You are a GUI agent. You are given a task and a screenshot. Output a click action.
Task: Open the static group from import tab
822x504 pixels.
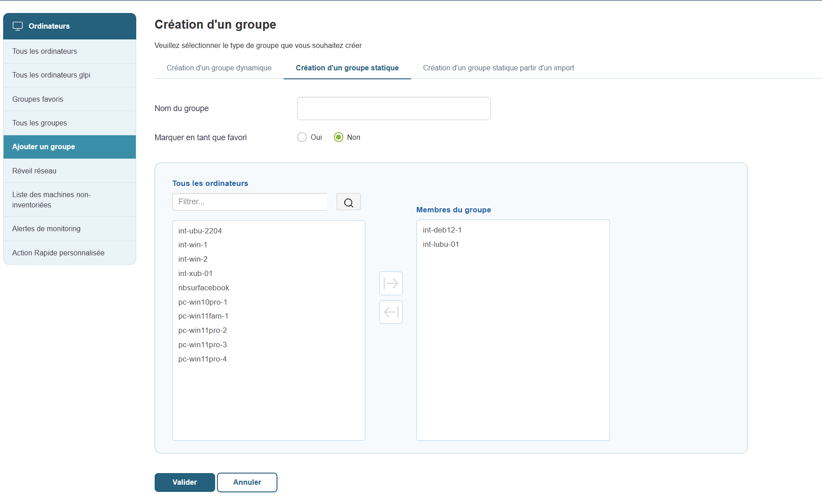pos(498,68)
